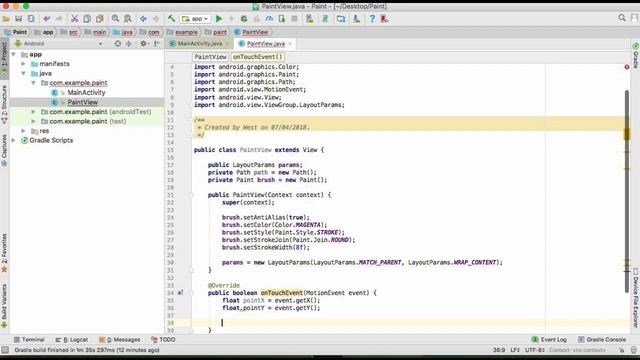Run the app with green play icon
640x360 pixels.
(x=219, y=19)
